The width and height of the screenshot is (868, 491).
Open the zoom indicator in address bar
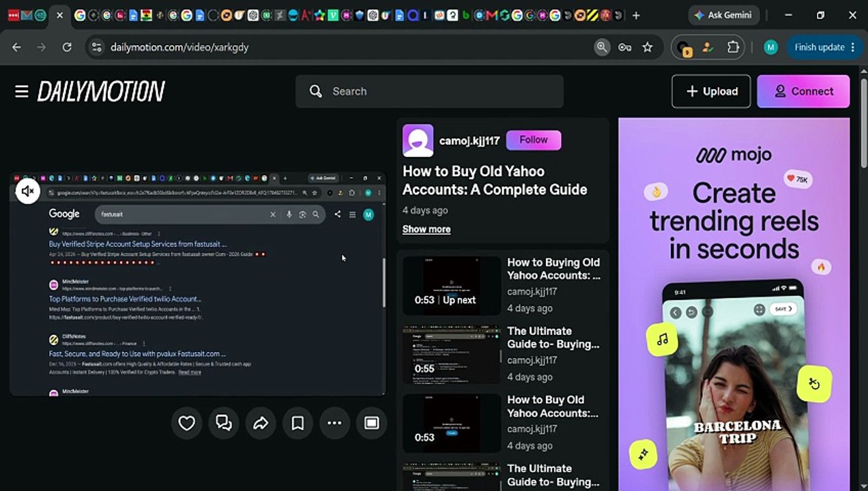pyautogui.click(x=602, y=47)
